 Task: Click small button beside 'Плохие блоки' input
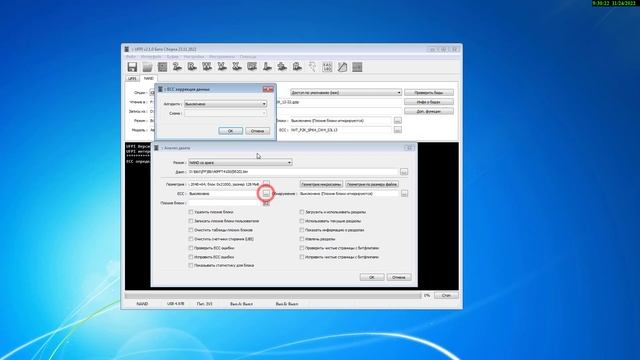click(x=266, y=203)
